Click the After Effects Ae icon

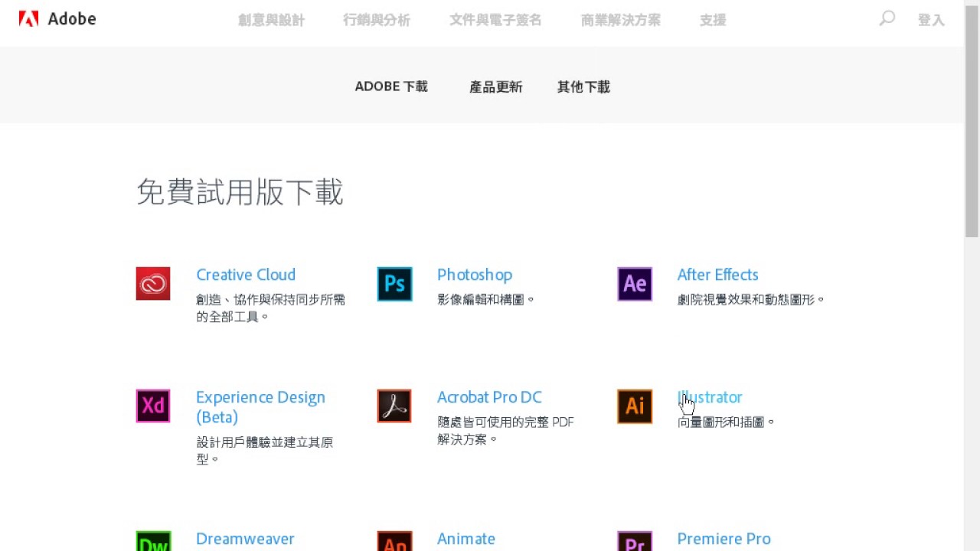click(x=635, y=283)
